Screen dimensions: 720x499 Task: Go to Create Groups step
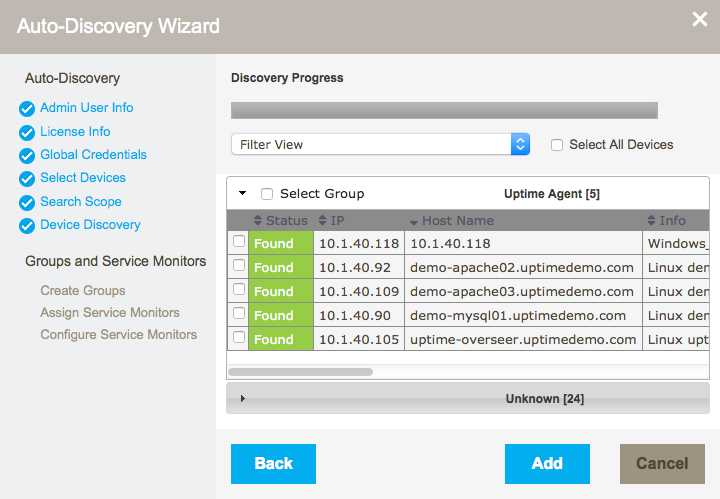[83, 291]
